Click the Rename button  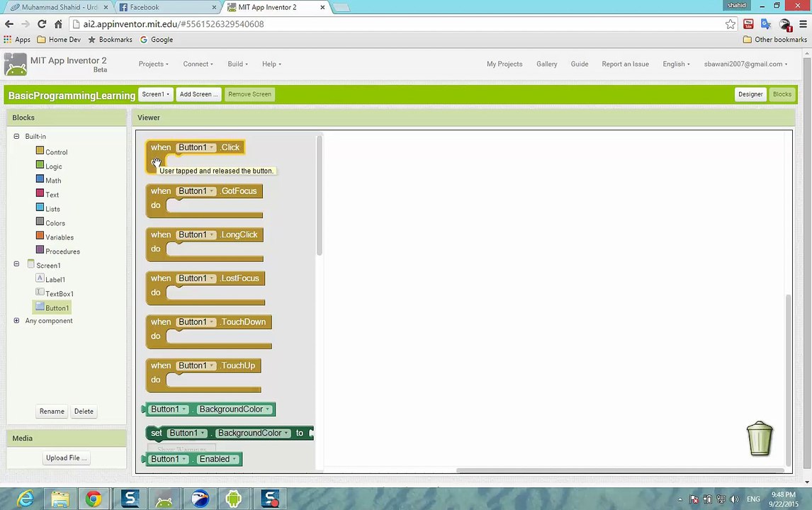(x=52, y=411)
